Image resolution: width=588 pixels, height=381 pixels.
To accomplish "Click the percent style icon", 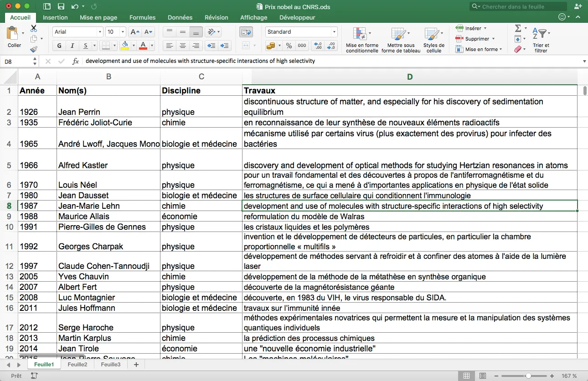I will (x=289, y=46).
